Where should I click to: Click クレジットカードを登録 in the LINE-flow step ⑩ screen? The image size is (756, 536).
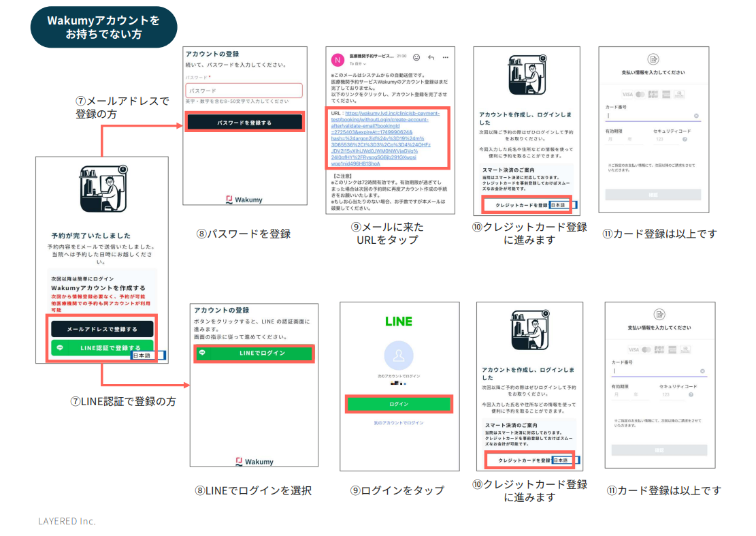524,460
